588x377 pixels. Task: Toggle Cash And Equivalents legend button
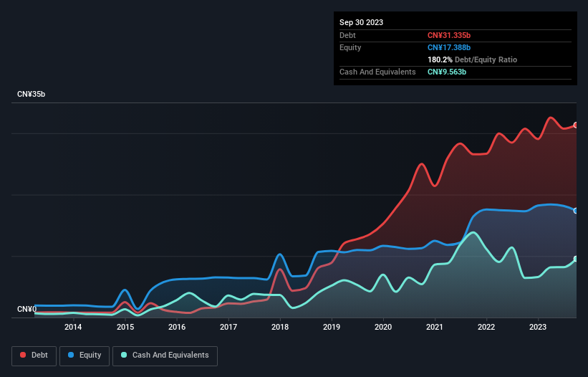coord(165,355)
